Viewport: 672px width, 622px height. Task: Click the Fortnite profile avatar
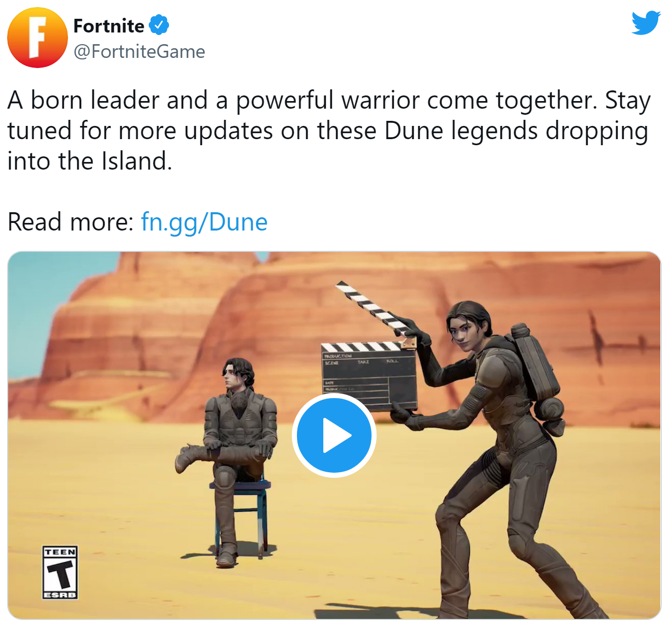[x=38, y=38]
